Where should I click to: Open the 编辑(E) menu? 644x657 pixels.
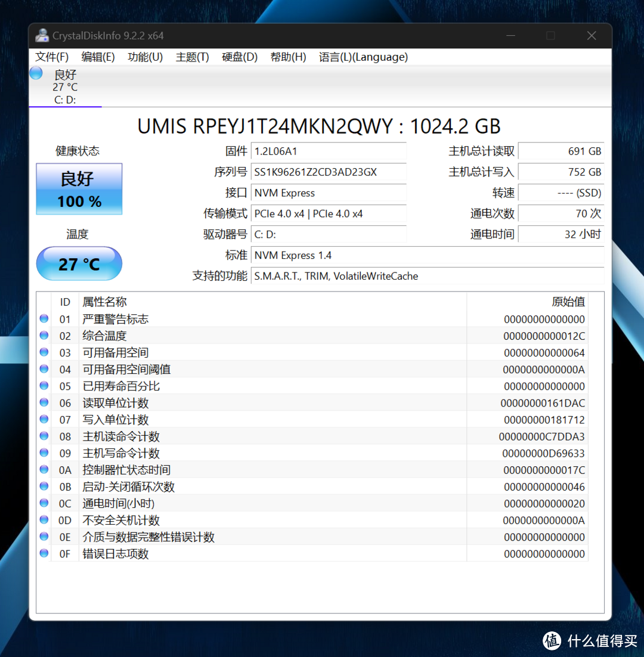pos(98,57)
